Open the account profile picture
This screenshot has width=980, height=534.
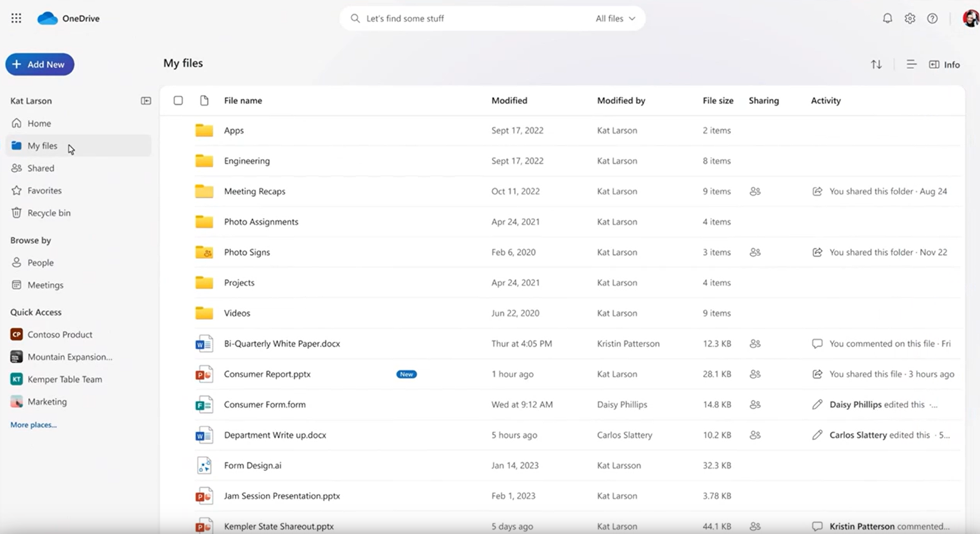(971, 18)
